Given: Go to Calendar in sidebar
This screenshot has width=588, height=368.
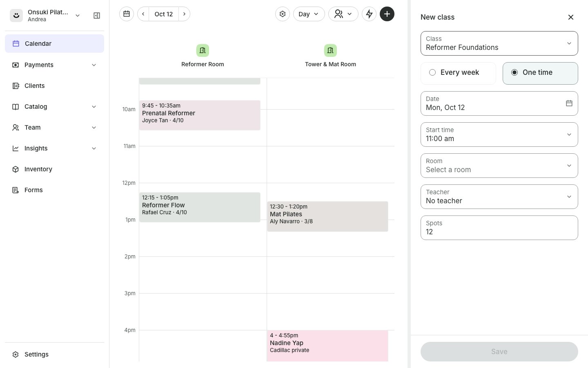Looking at the screenshot, I should coord(54,44).
